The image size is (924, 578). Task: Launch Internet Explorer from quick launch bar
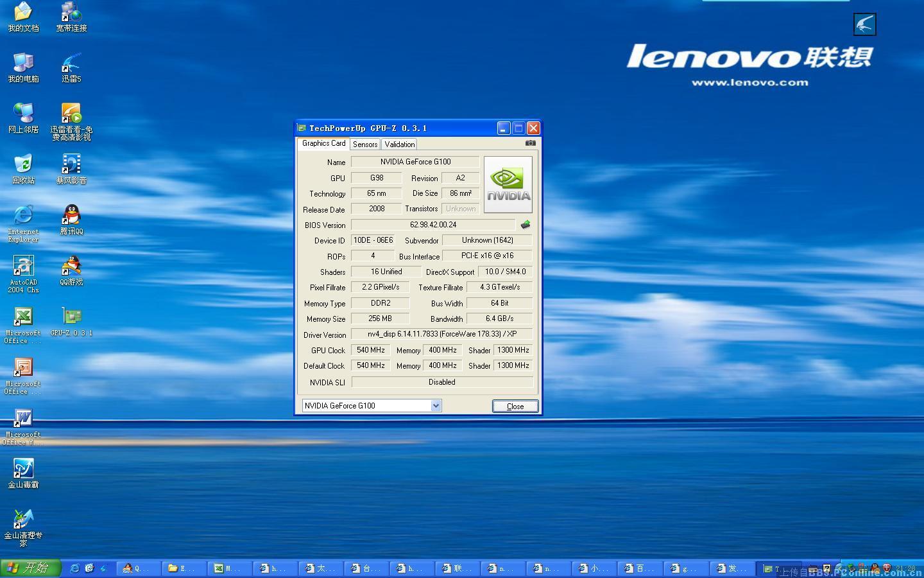coord(74,568)
